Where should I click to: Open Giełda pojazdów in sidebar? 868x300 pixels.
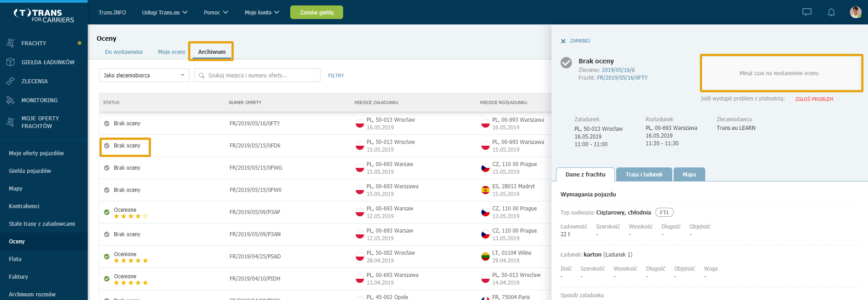click(30, 171)
